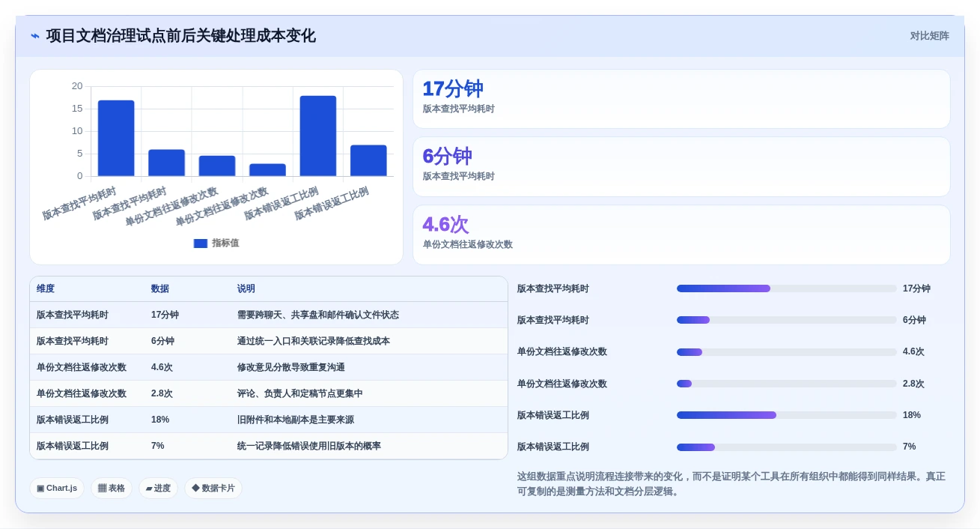The image size is (980, 529).
Task: Click 评论、负责人和定稿节点更集中 cell
Action: (x=300, y=393)
